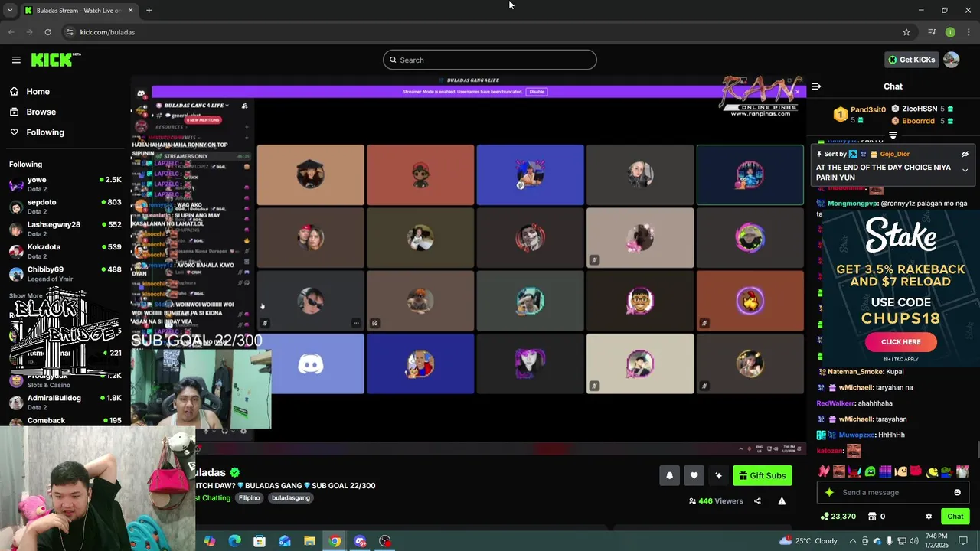
Task: Click the green Chat send button
Action: (x=955, y=517)
